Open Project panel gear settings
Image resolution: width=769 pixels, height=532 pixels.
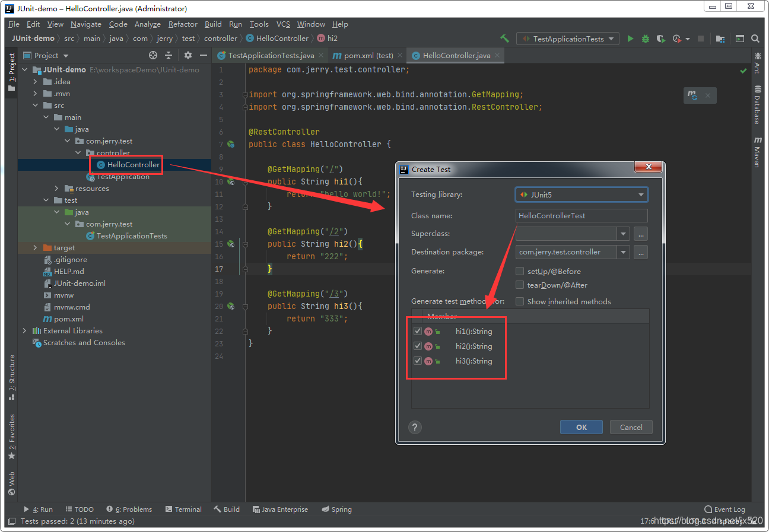[188, 55]
